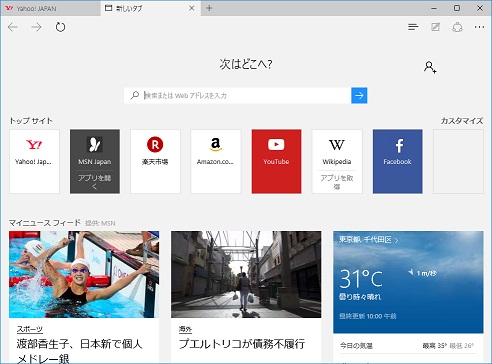Screen dimensions: 492x364
Task: Click the Share icon in toolbar
Action: 457,27
